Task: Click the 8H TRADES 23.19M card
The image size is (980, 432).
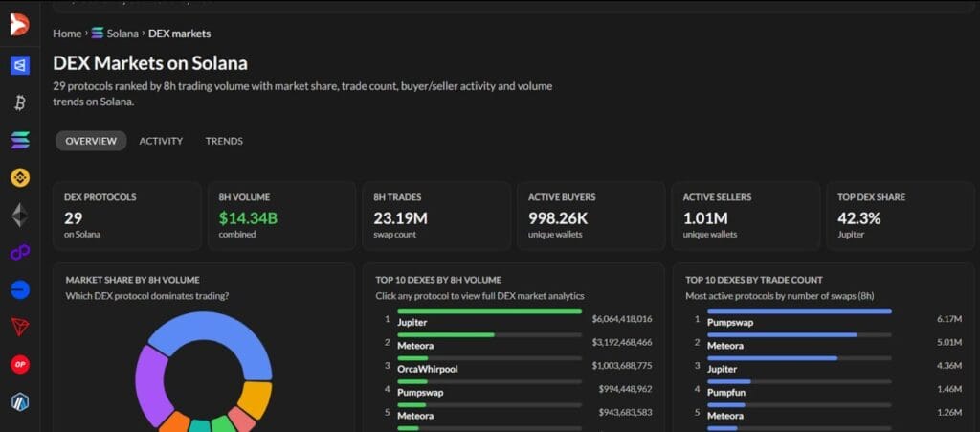Action: tap(436, 216)
